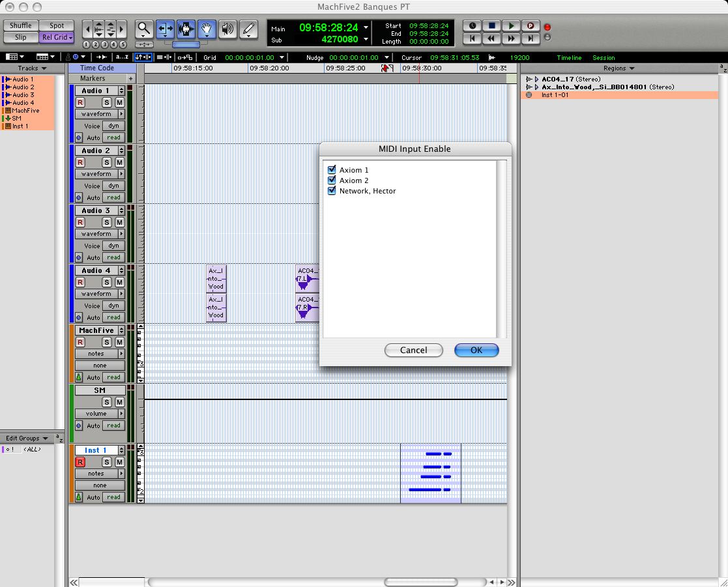Uncheck the Axiom 1 MIDI input

pyautogui.click(x=332, y=170)
